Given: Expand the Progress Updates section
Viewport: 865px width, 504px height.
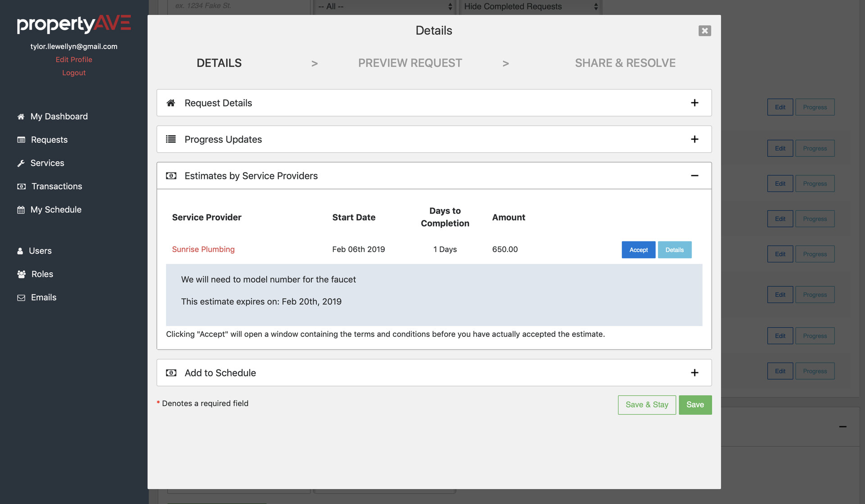Looking at the screenshot, I should (x=694, y=139).
